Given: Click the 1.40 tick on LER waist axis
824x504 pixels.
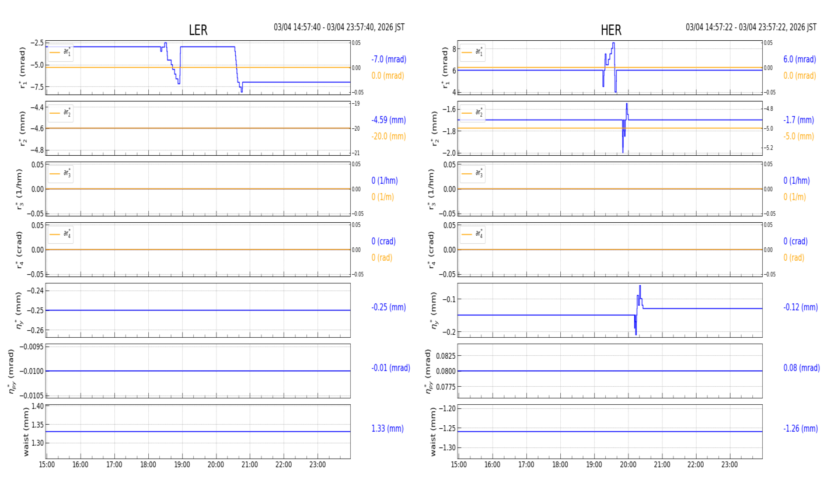Looking at the screenshot, I should point(37,406).
